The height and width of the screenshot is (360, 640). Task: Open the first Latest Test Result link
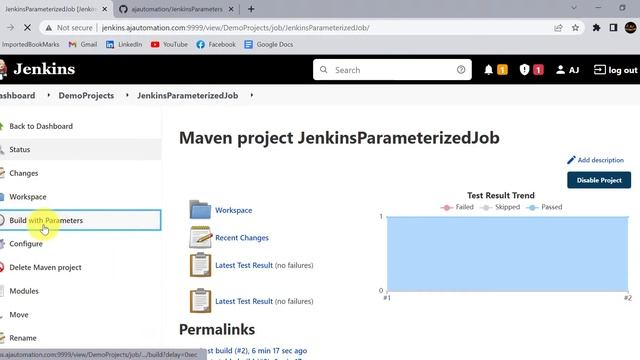point(244,265)
